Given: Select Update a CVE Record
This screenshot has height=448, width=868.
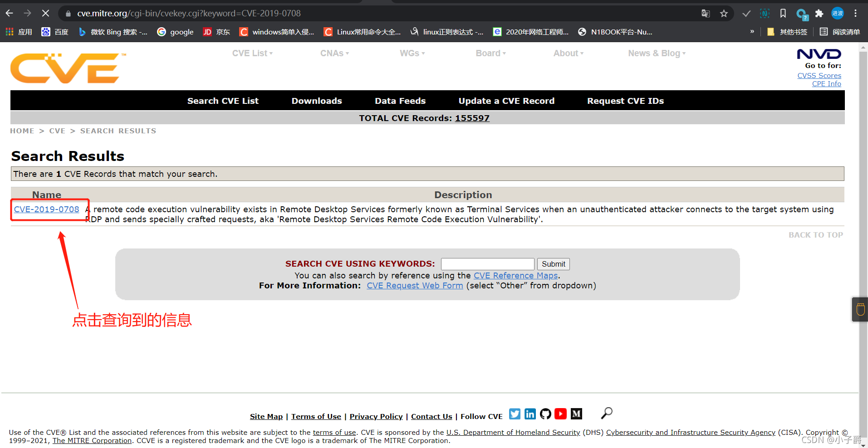Looking at the screenshot, I should click(506, 101).
